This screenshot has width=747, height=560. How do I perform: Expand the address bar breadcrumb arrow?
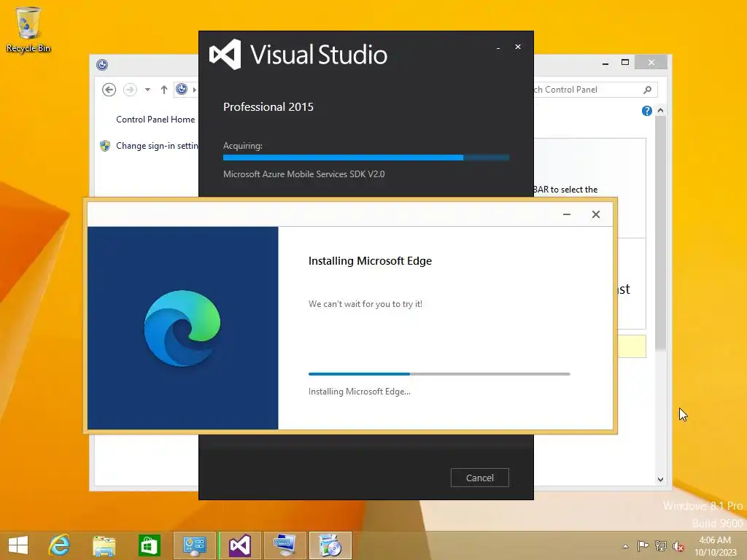pyautogui.click(x=194, y=90)
